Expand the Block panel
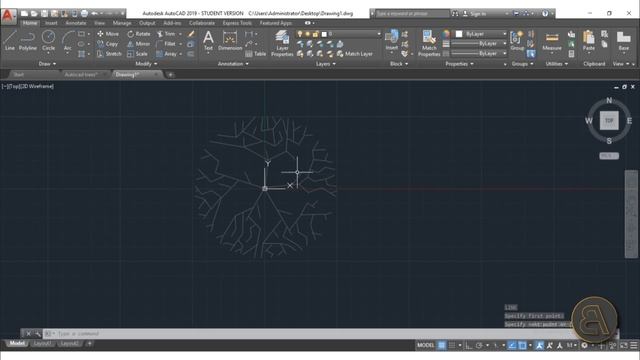Image resolution: width=640 pixels, height=360 pixels. (399, 64)
